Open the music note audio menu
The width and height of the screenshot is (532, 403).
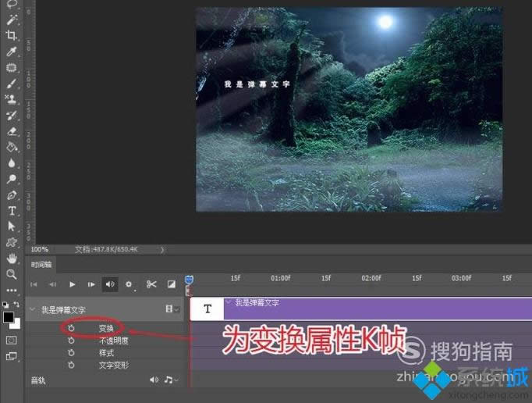(171, 380)
